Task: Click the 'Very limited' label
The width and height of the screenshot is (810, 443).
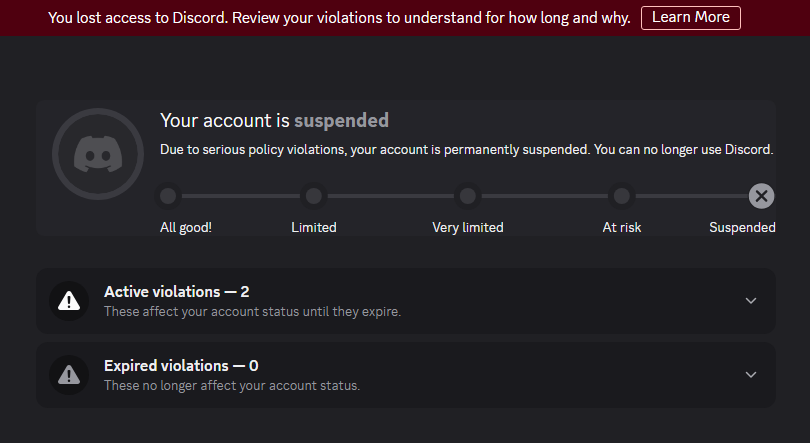Action: click(468, 227)
